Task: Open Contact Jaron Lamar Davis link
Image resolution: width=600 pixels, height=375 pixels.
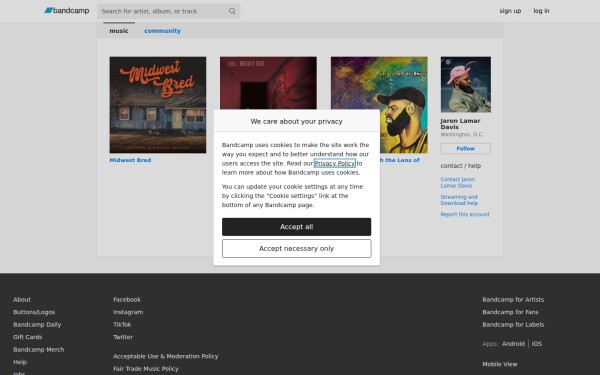Action: (x=457, y=182)
